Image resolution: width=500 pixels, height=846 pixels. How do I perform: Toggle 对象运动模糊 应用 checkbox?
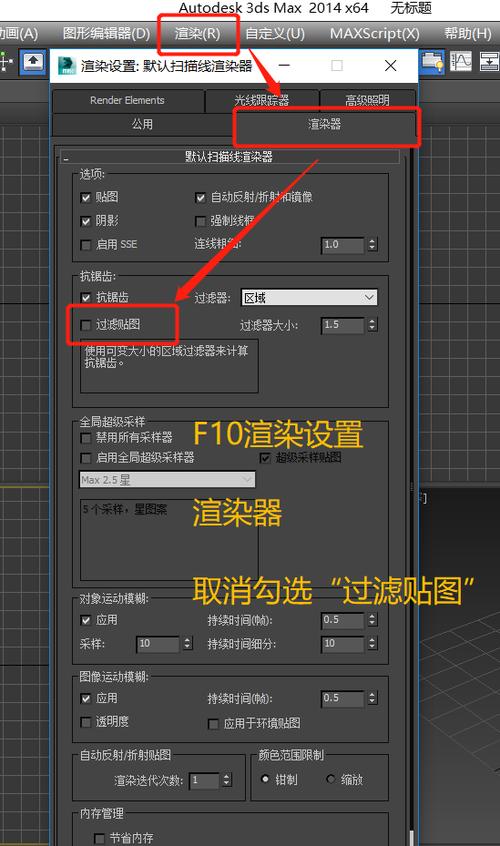[86, 620]
